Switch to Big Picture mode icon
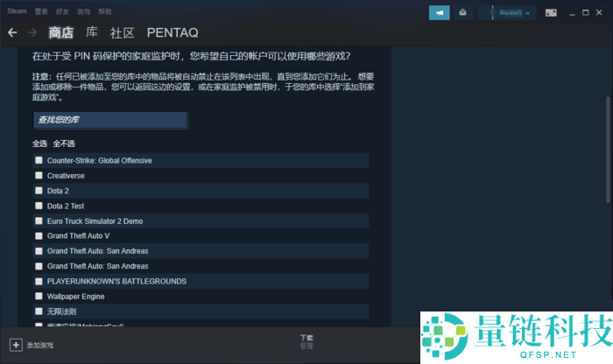This screenshot has height=364, width=613. pos(551,12)
